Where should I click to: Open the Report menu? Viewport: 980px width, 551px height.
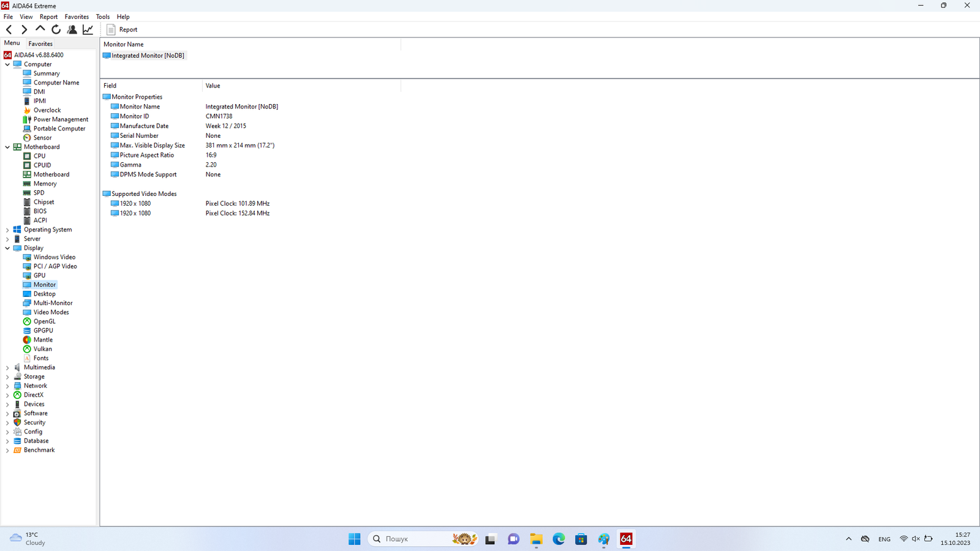click(x=48, y=17)
